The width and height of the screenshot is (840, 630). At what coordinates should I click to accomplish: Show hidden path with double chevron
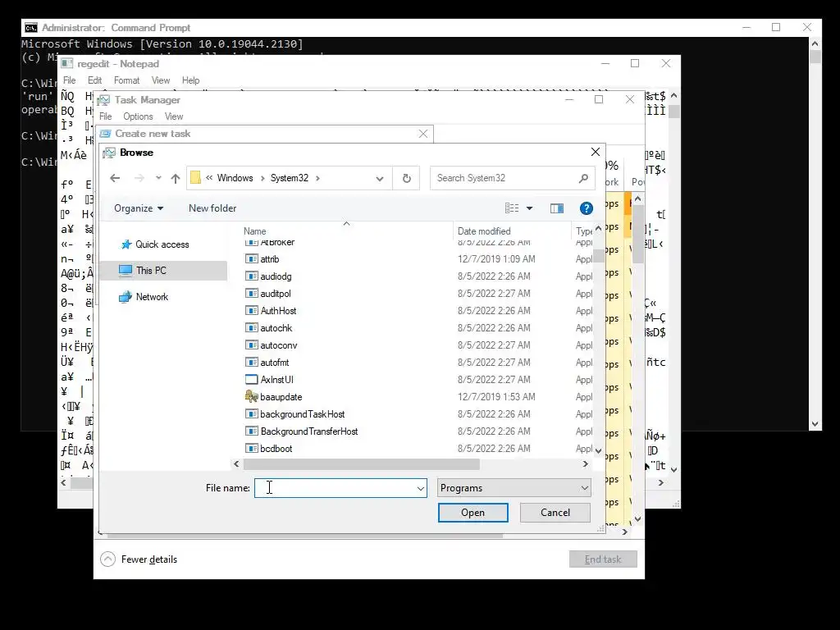pos(209,178)
